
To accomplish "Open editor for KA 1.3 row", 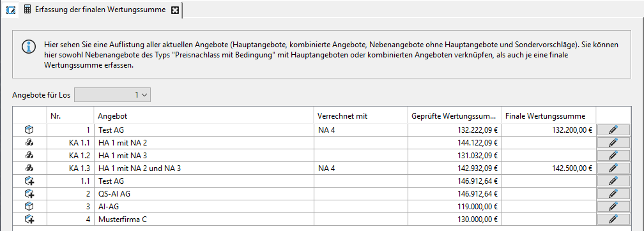I will [613, 168].
